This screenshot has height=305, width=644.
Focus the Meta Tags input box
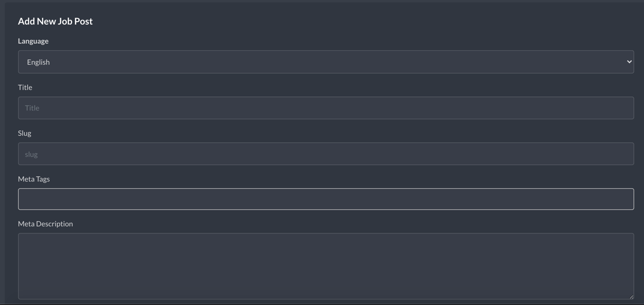326,199
